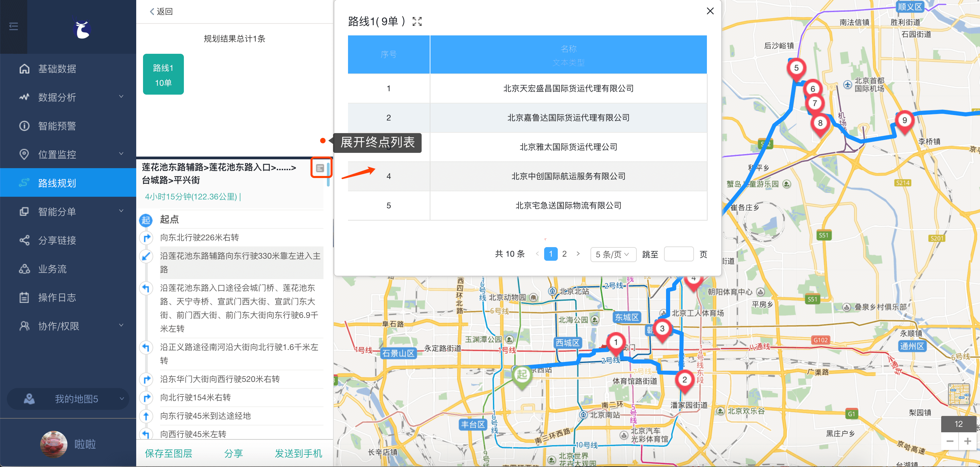Select row 北京中创国际航运服务有限公司
Screen dimensions: 980x467
pos(527,176)
